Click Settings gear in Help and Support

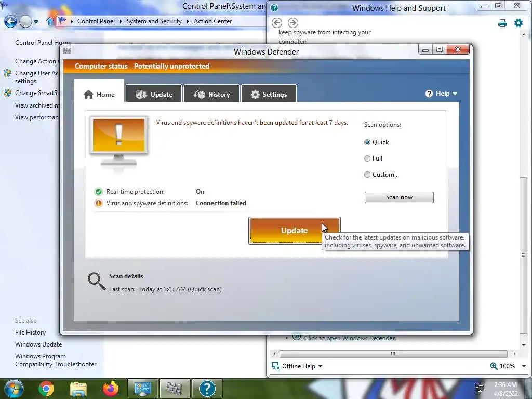click(518, 23)
